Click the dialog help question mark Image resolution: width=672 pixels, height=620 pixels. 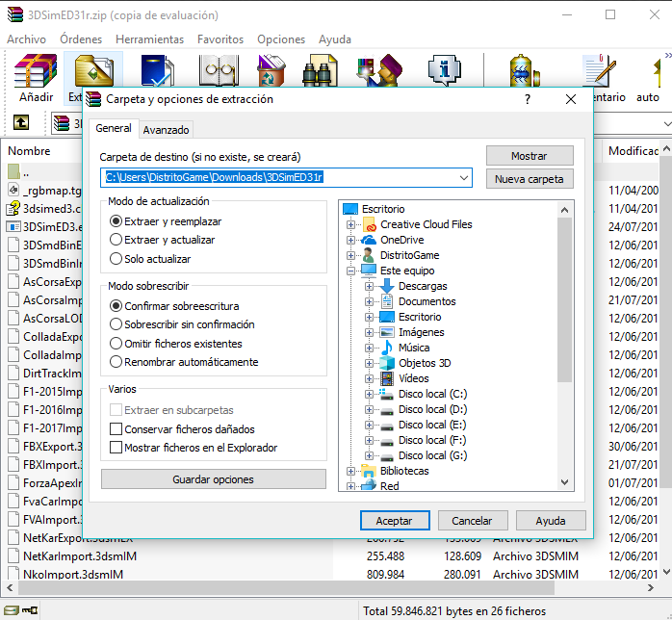click(528, 99)
